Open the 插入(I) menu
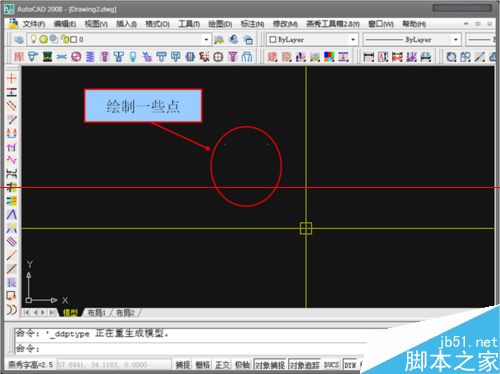Viewport: 500px width, 374px height. click(126, 24)
